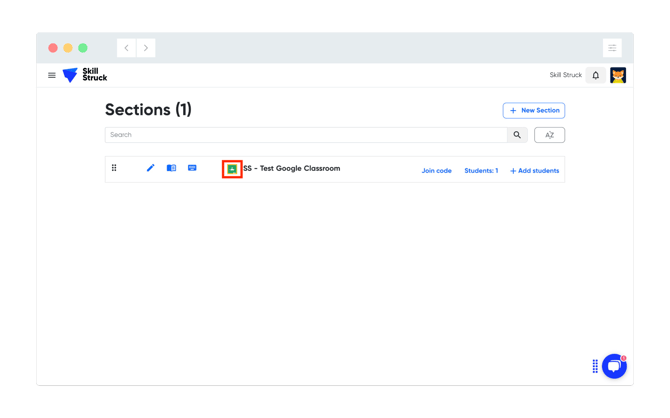Click the keyboard icon in section row
670x418 pixels.
click(192, 168)
